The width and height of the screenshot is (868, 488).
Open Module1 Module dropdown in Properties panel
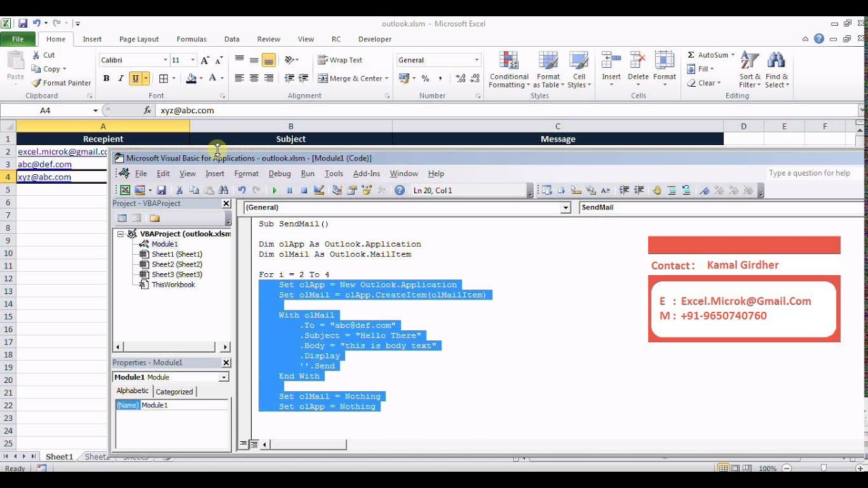pyautogui.click(x=224, y=377)
